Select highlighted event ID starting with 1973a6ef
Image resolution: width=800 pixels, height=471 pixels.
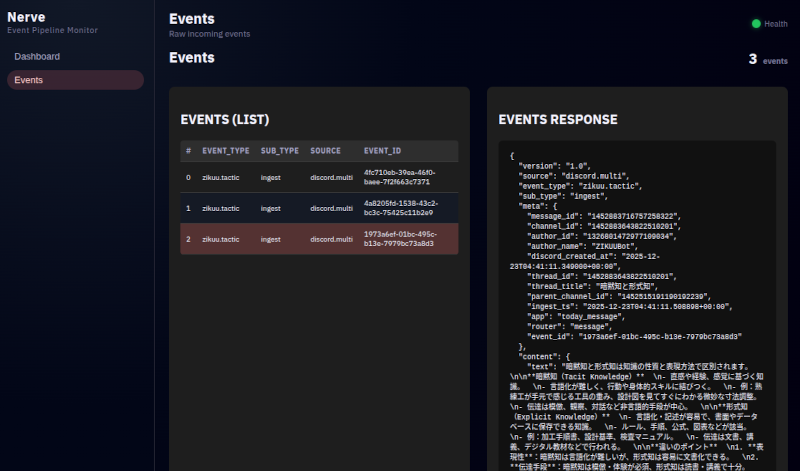coord(399,239)
